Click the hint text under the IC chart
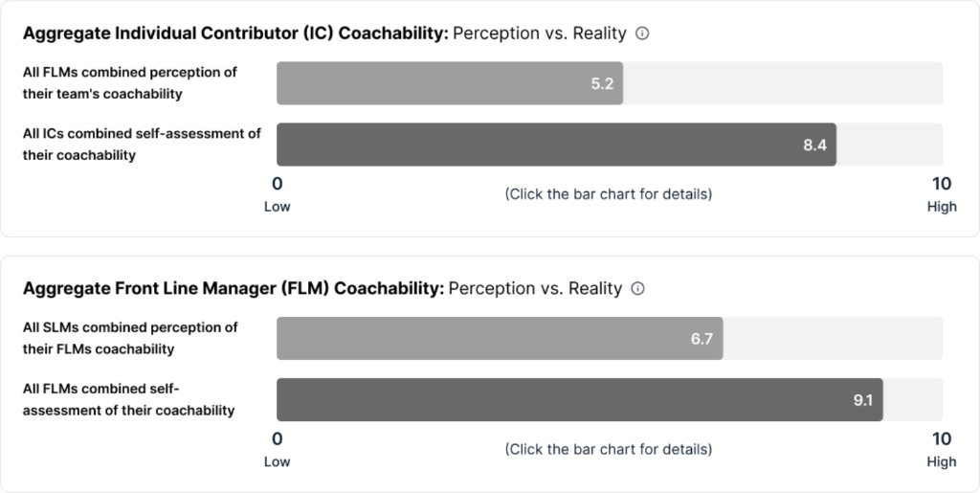980x493 pixels. [x=608, y=194]
